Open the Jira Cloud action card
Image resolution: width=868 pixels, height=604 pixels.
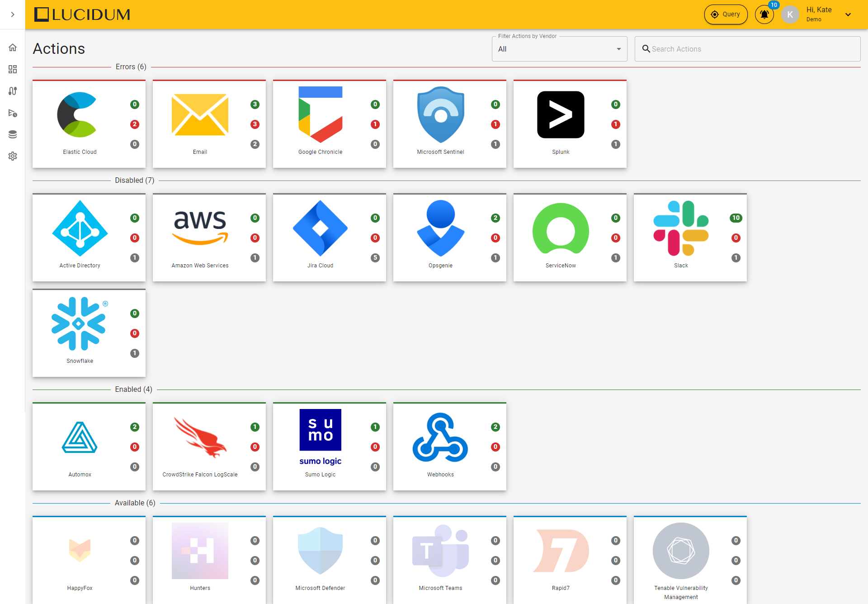pyautogui.click(x=330, y=238)
